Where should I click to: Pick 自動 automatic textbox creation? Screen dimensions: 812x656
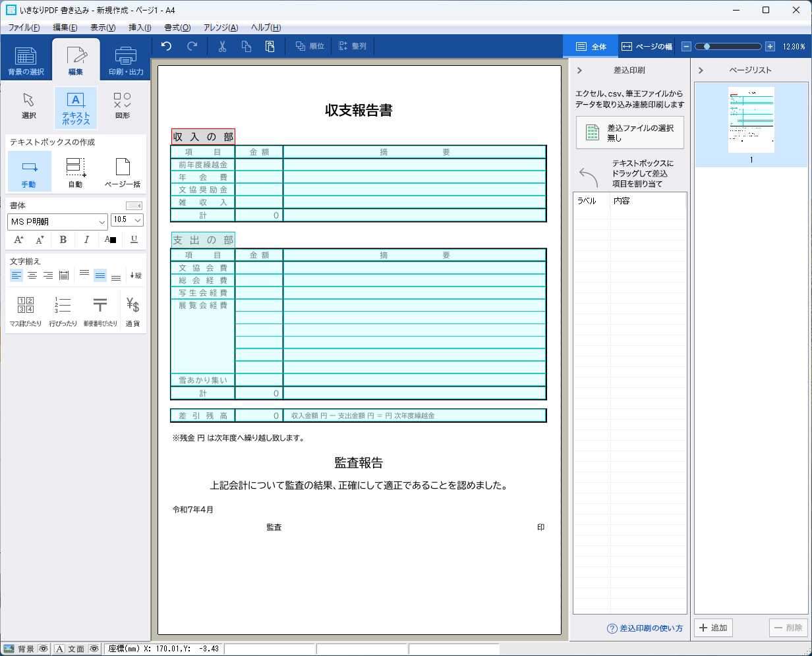coord(76,171)
